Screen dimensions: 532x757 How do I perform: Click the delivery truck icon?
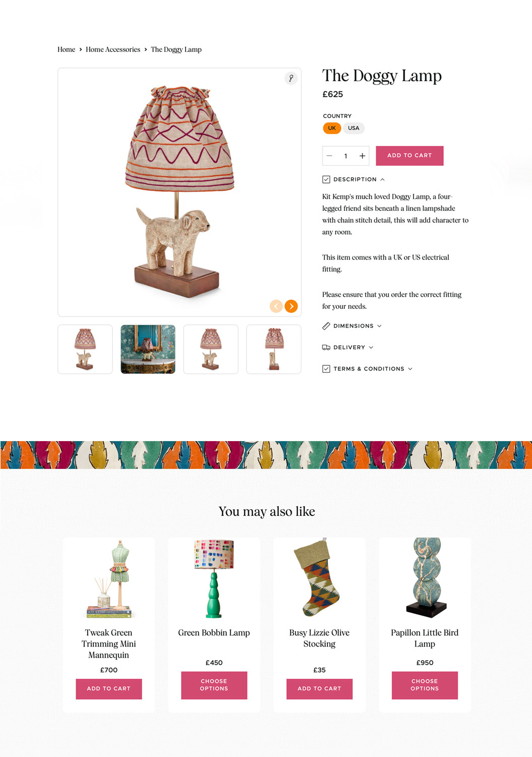(326, 347)
